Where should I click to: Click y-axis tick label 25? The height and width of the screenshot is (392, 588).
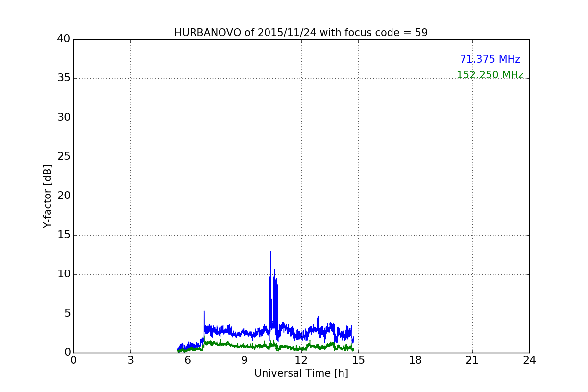click(64, 157)
